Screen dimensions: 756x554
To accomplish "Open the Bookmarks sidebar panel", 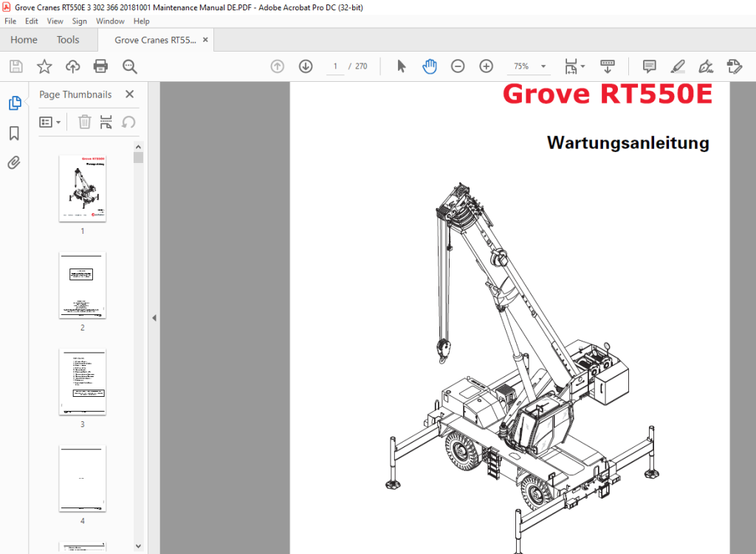I will [x=14, y=133].
